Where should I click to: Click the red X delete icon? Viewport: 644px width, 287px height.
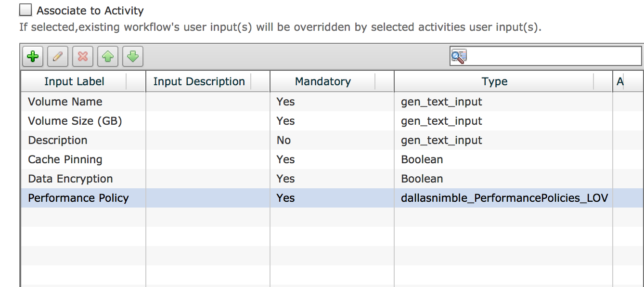pos(83,57)
